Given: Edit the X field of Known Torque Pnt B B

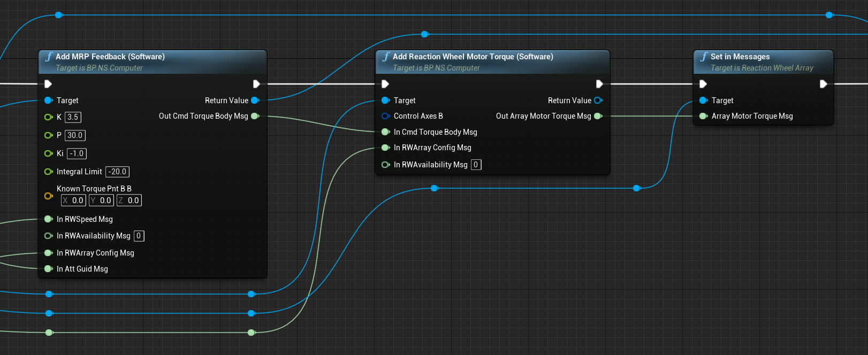Looking at the screenshot, I should (73, 200).
